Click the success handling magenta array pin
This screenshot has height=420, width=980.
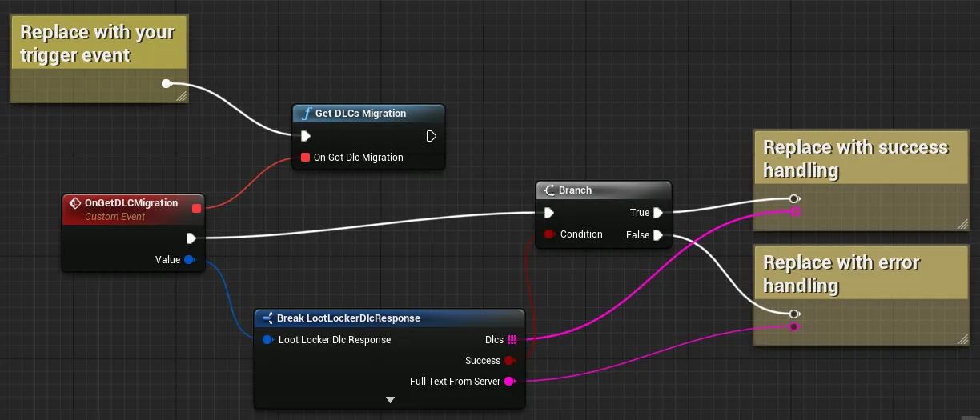(795, 211)
